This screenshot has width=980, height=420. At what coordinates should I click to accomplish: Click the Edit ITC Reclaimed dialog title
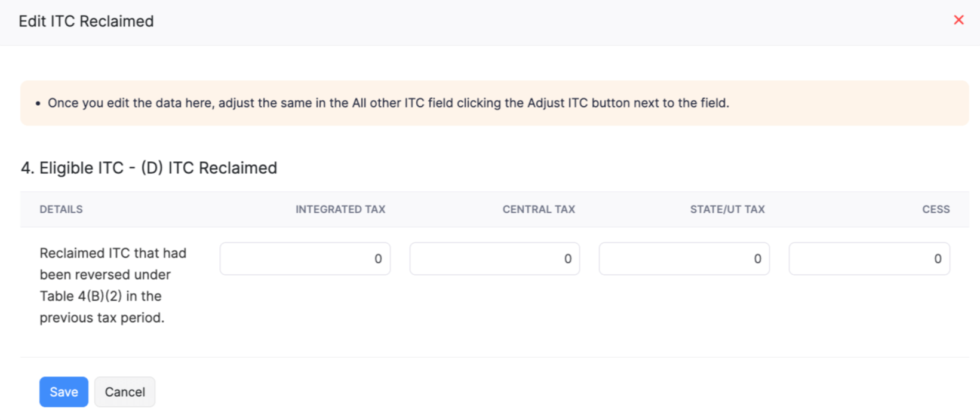click(x=85, y=21)
